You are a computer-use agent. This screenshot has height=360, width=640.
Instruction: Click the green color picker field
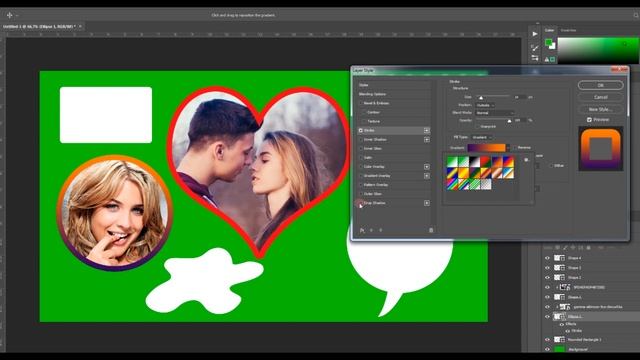click(598, 51)
